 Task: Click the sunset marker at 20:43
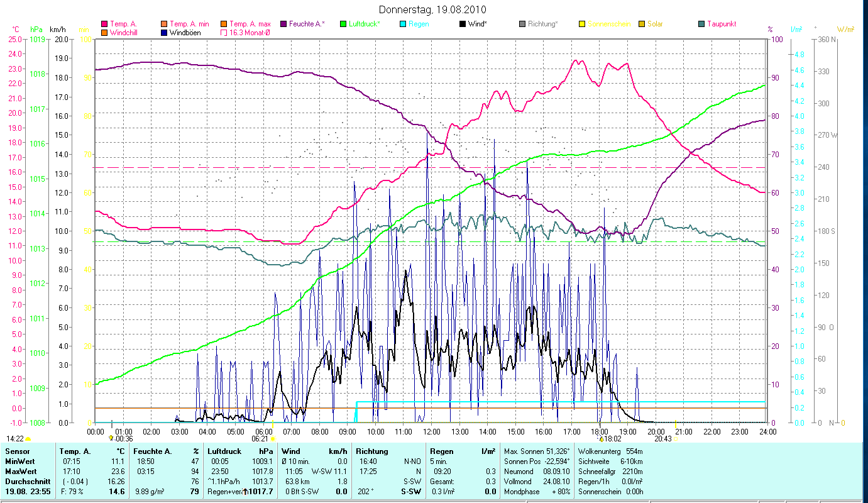[675, 438]
